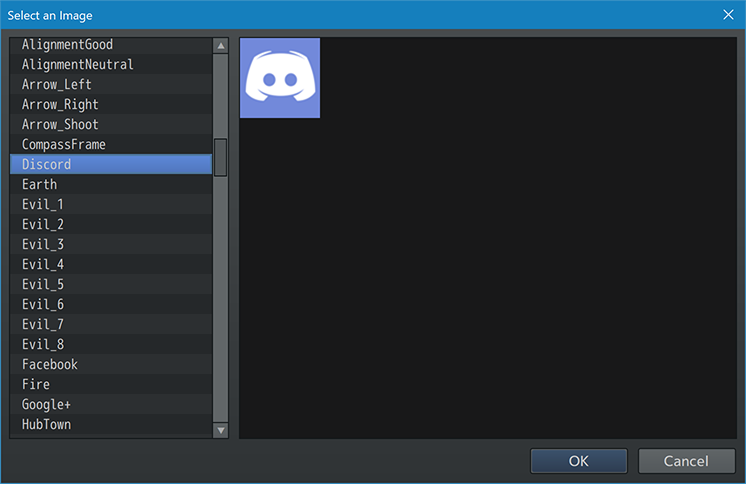This screenshot has height=484, width=746.
Task: Select the Evil_8 list row
Action: click(111, 344)
